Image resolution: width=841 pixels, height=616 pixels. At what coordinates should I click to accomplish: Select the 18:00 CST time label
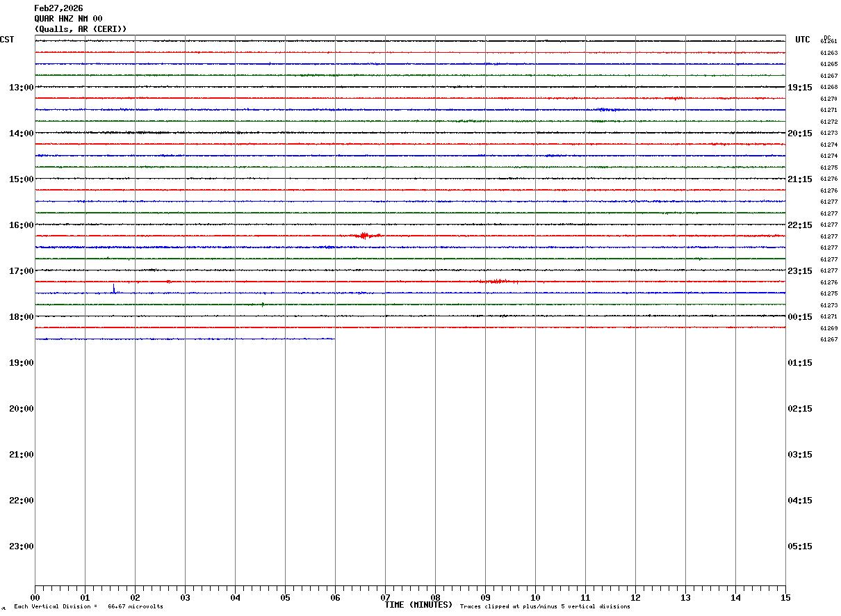pyautogui.click(x=22, y=317)
